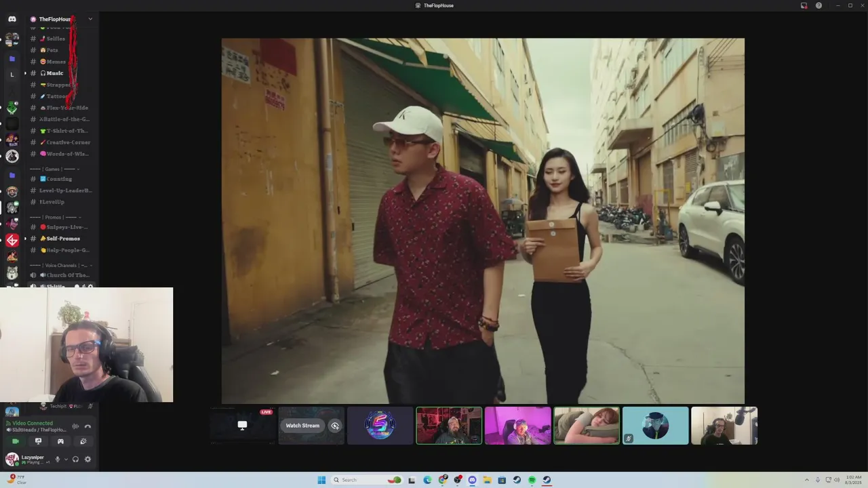
Task: Toggle the deafen headphones button
Action: [x=75, y=459]
